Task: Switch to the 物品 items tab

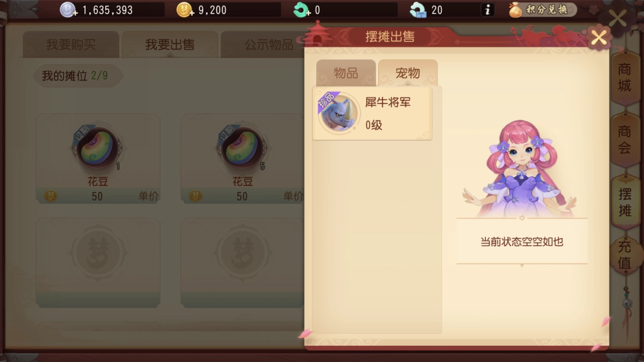Action: coord(346,73)
